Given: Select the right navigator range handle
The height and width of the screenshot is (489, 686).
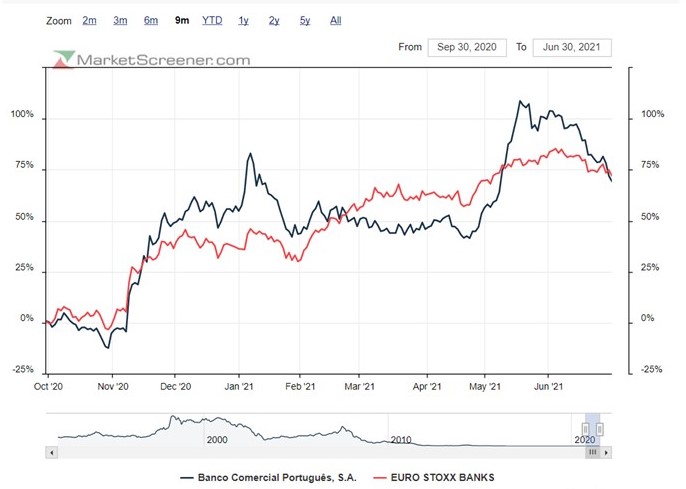Looking at the screenshot, I should point(600,429).
